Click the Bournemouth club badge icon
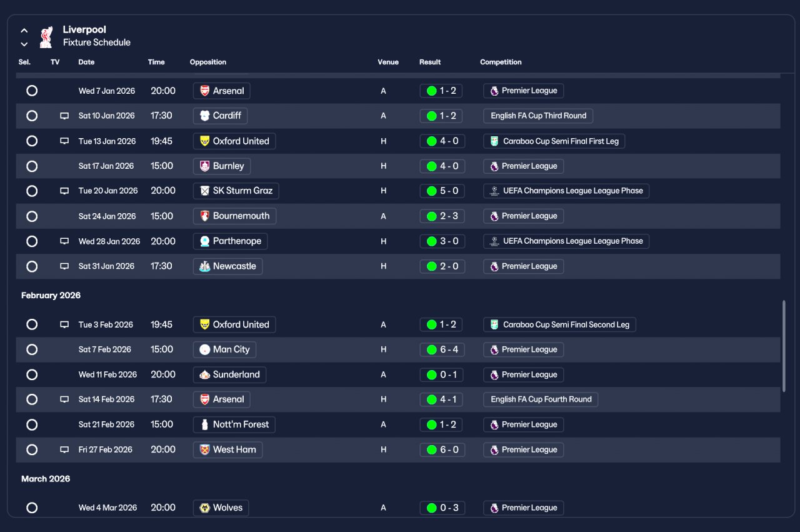The image size is (800, 532). pyautogui.click(x=205, y=216)
